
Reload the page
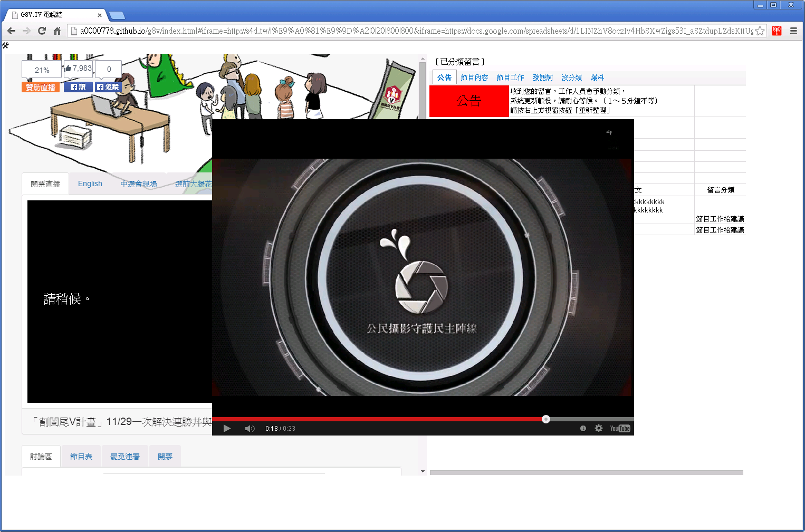tap(42, 31)
